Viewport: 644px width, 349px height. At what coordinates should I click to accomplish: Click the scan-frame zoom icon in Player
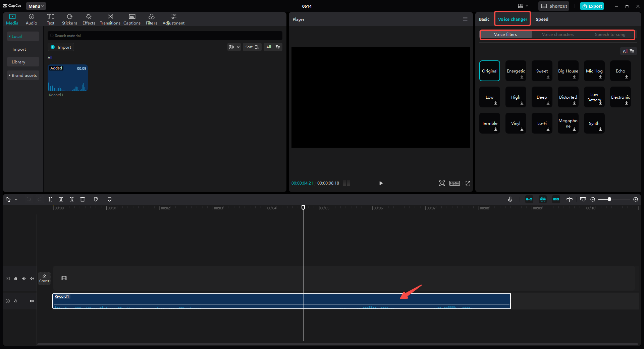click(442, 183)
